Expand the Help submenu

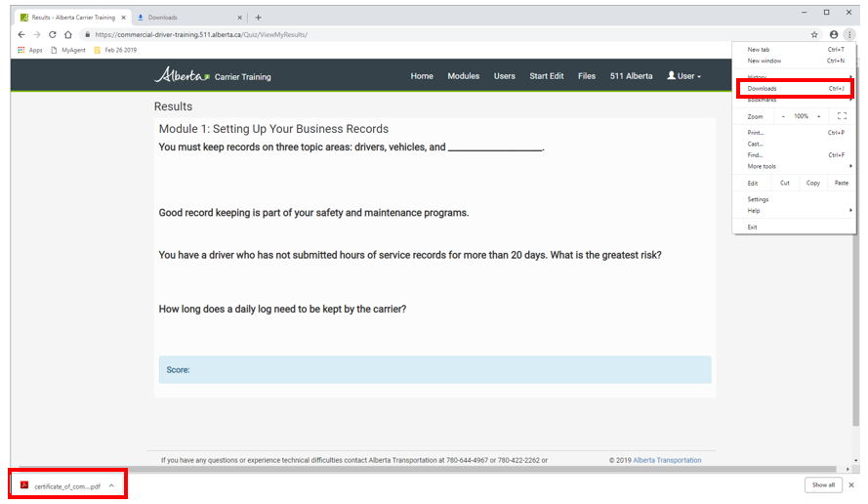(x=795, y=210)
